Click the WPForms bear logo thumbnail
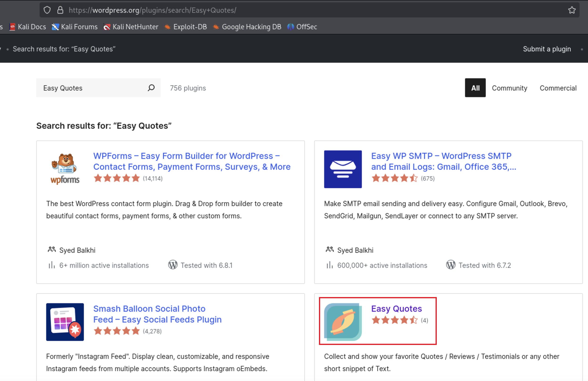 tap(65, 169)
